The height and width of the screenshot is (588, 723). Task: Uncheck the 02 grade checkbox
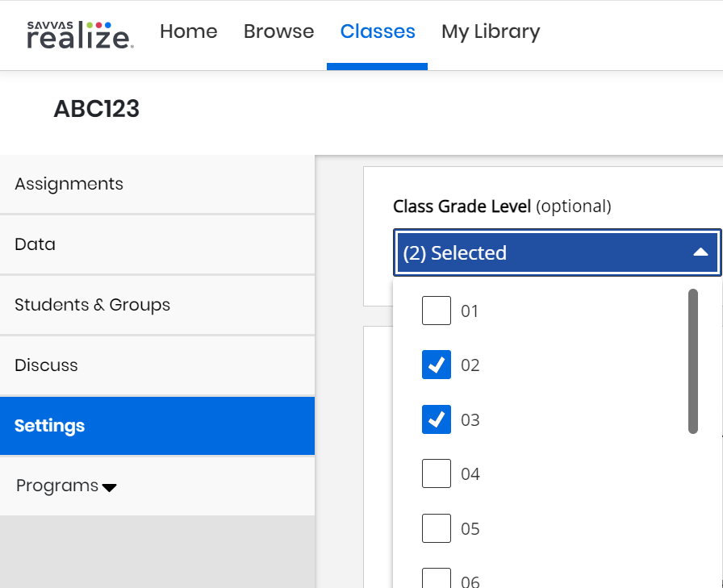click(x=437, y=365)
